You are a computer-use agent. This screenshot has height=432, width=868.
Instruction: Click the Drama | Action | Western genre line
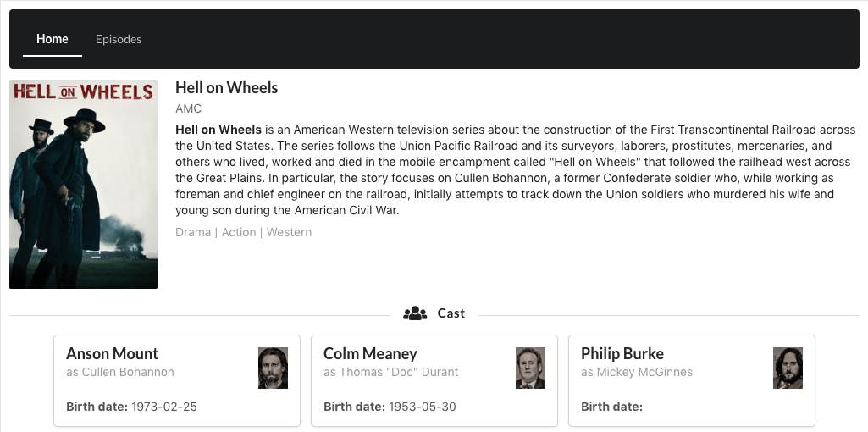(x=243, y=232)
